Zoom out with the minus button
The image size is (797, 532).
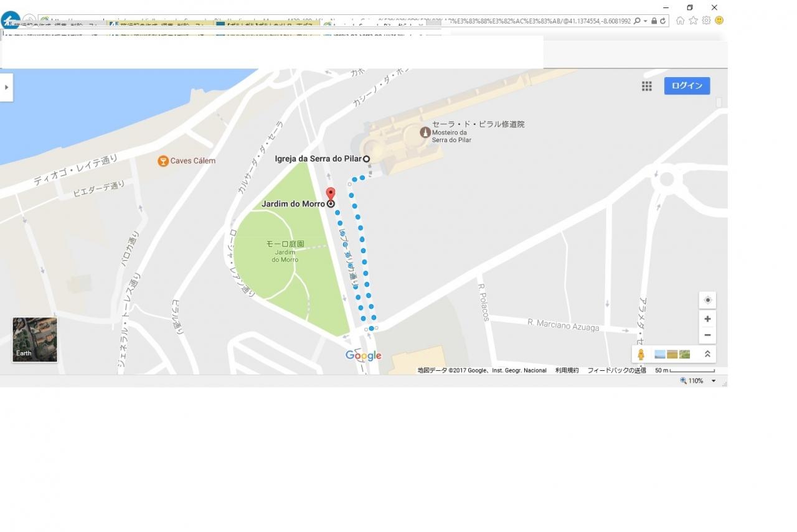pyautogui.click(x=707, y=335)
